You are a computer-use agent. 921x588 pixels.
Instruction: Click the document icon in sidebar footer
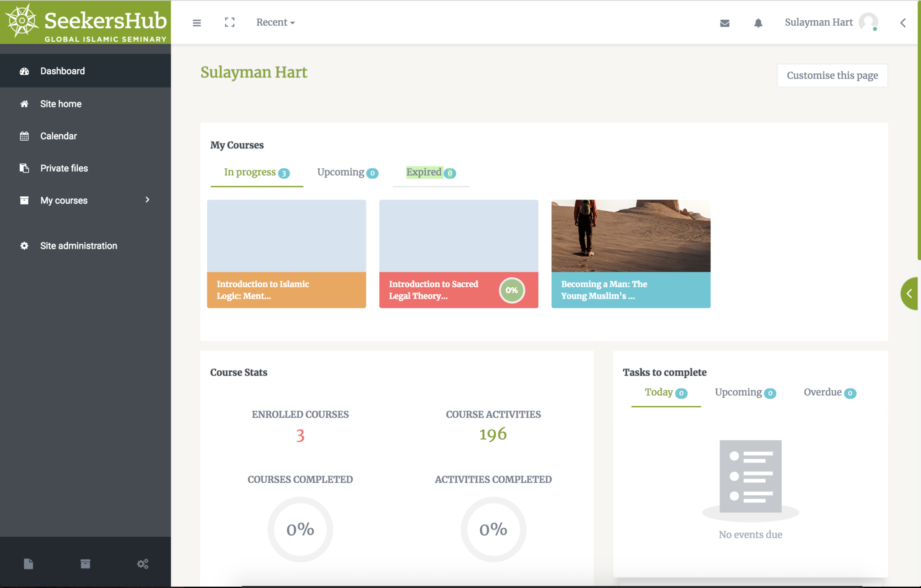point(28,564)
